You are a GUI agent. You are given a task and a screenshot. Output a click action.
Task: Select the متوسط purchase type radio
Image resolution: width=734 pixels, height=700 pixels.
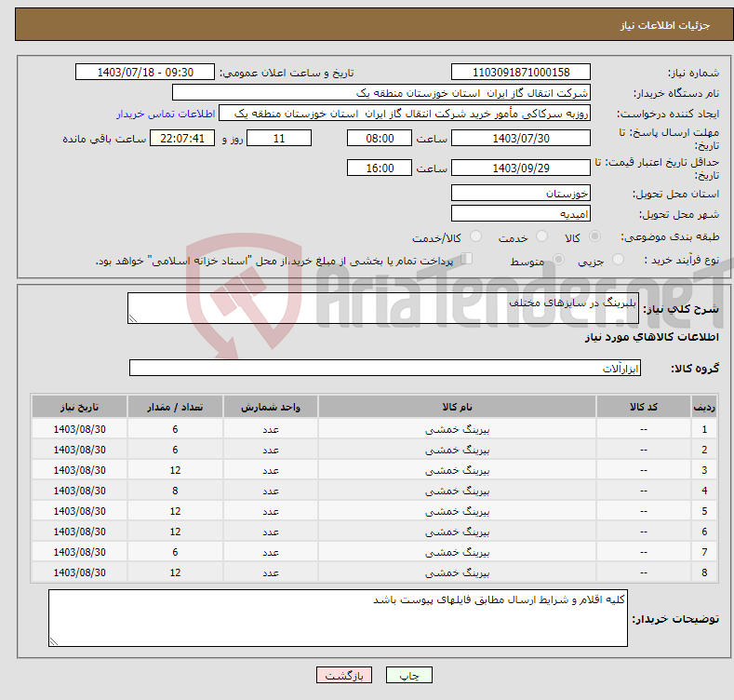point(558,260)
